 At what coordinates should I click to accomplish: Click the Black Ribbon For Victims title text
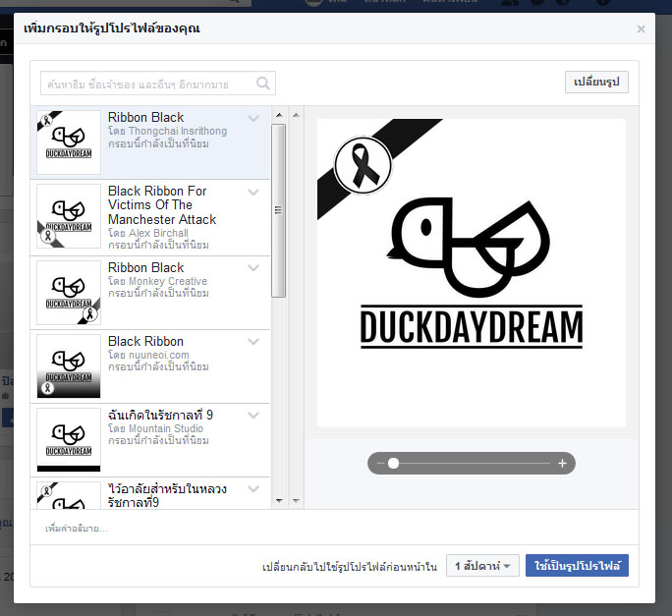162,205
